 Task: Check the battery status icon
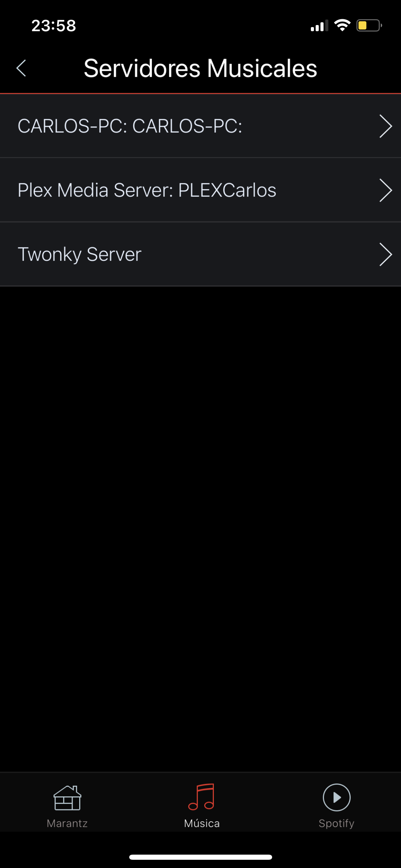(x=369, y=26)
